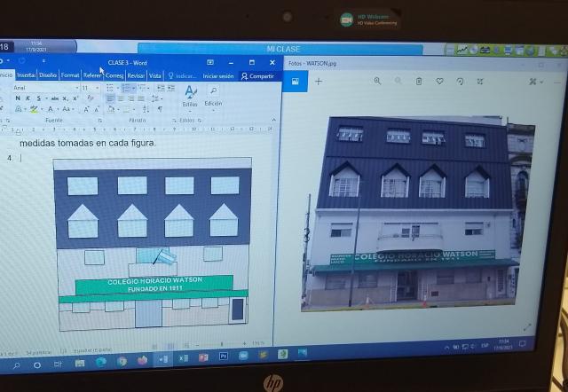This screenshot has width=568, height=392.
Task: Click the Compartir button in Word
Action: (x=257, y=76)
